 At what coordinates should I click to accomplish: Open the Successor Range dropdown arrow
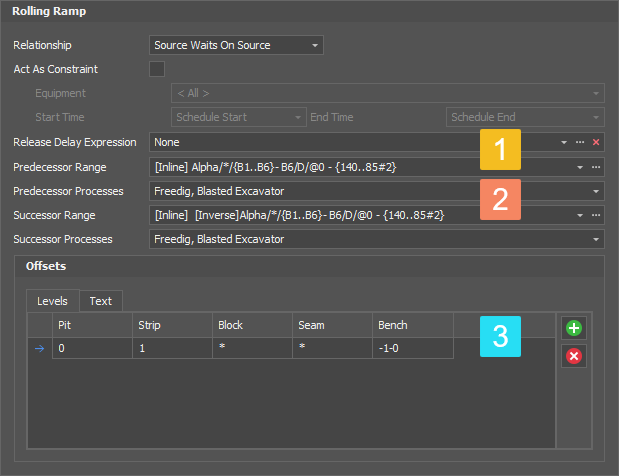(580, 215)
